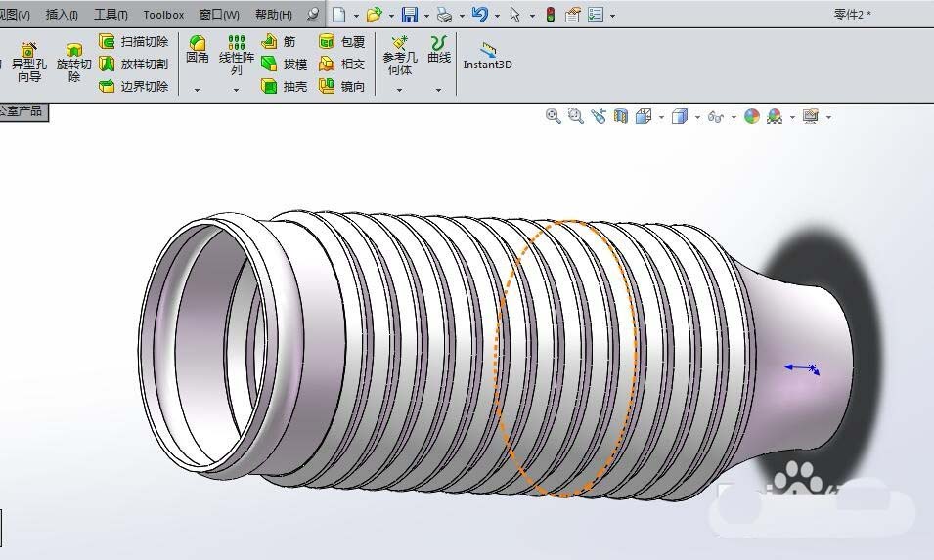
Task: Select the Draft (拔模) feature
Action: click(x=285, y=64)
